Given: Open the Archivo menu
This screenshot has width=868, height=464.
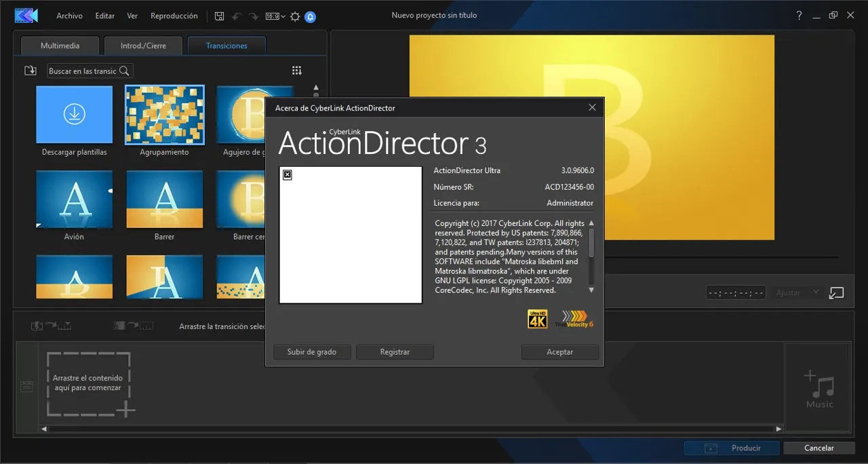Looking at the screenshot, I should pyautogui.click(x=69, y=16).
